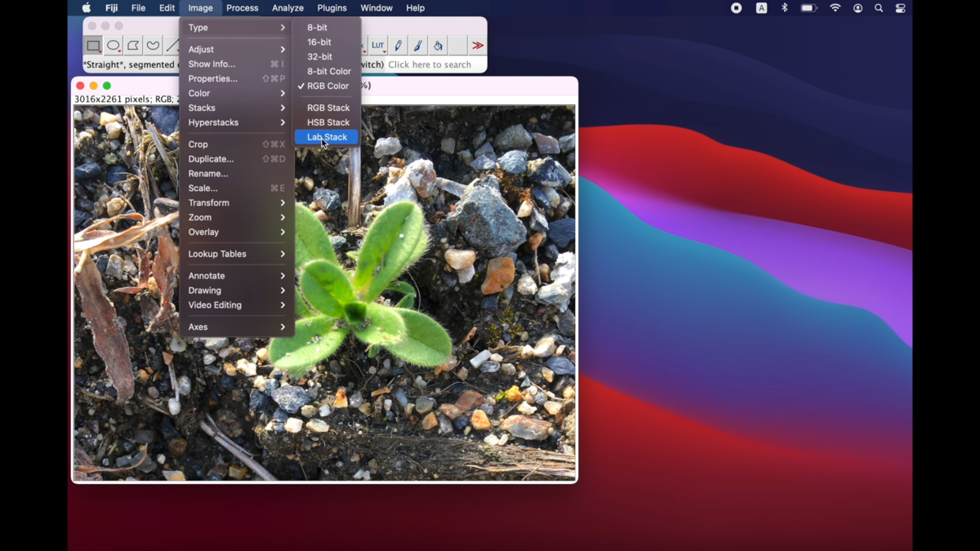This screenshot has height=551, width=980.
Task: Pick the 16-bit image type
Action: [327, 42]
